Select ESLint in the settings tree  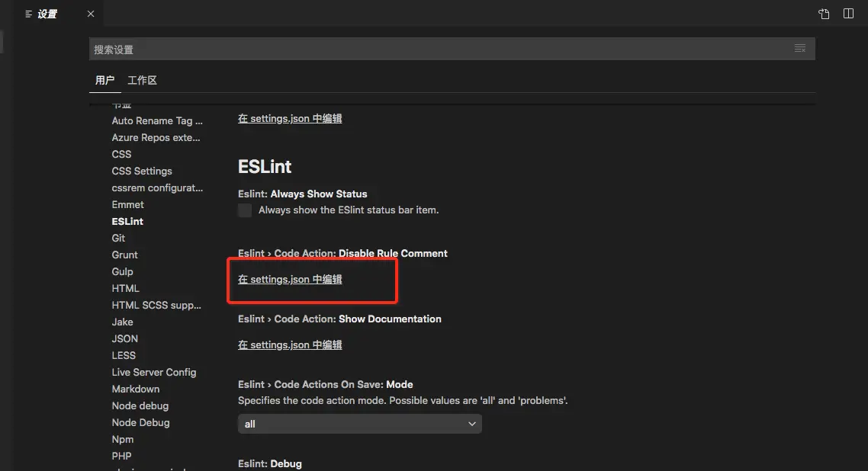[127, 221]
